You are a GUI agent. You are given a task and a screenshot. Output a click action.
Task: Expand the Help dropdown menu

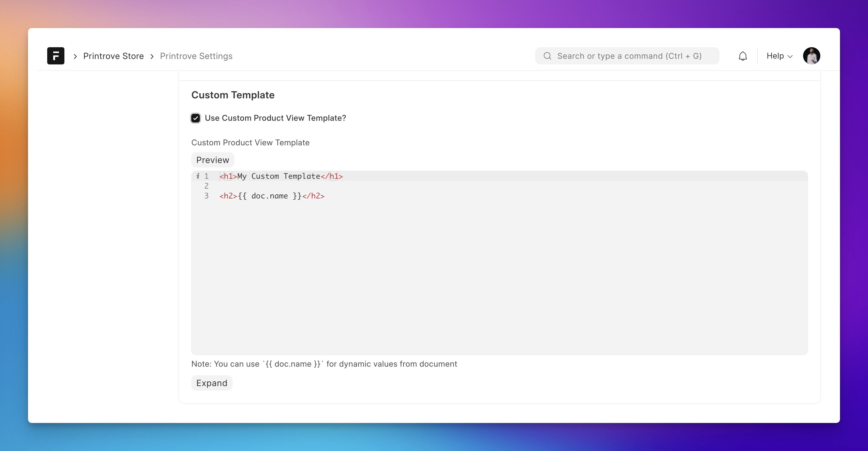tap(779, 56)
